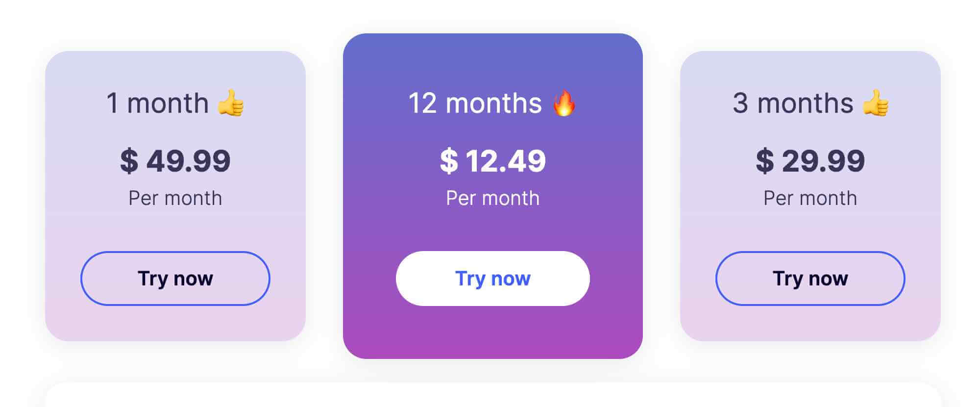Select the 1 month plan heading
Viewport: 980px width, 407px height.
click(175, 103)
